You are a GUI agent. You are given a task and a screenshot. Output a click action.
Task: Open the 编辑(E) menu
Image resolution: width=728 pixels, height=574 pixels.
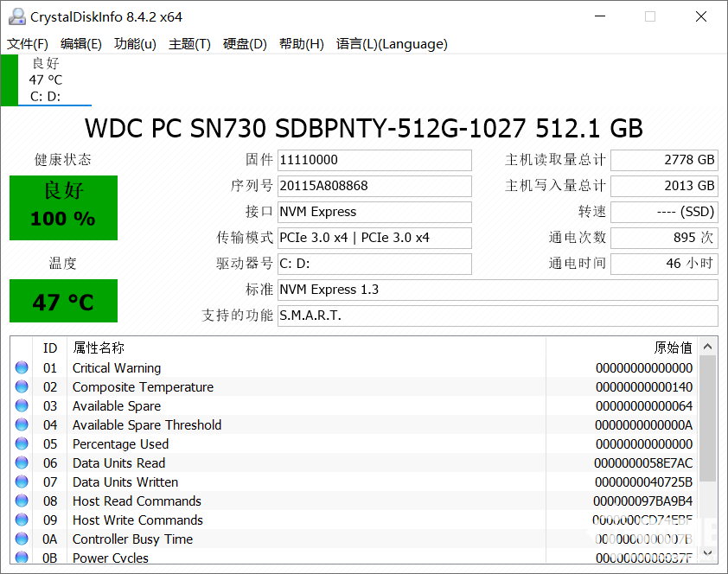pyautogui.click(x=81, y=44)
